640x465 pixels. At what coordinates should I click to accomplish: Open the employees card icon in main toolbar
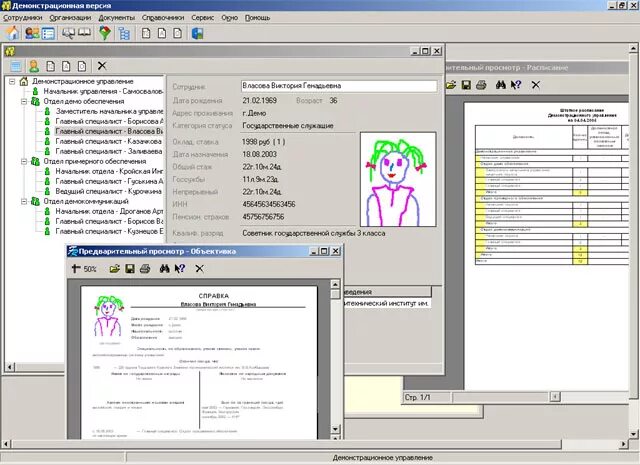32,33
